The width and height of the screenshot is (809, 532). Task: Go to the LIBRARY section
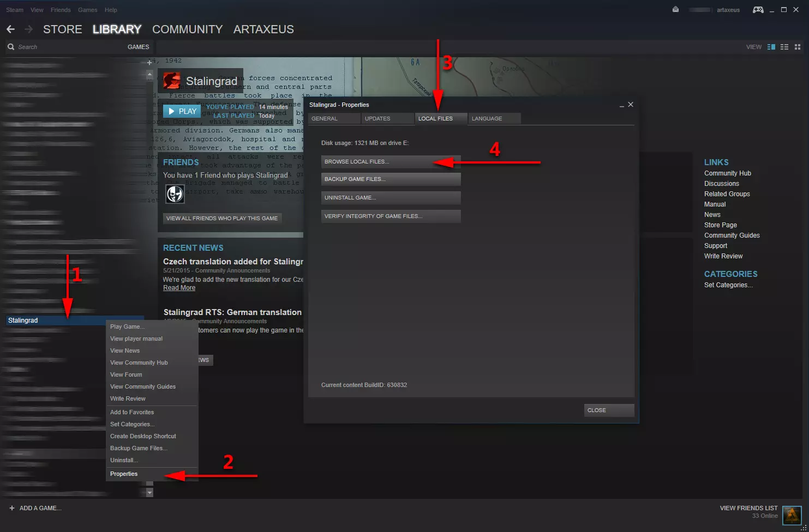click(117, 29)
